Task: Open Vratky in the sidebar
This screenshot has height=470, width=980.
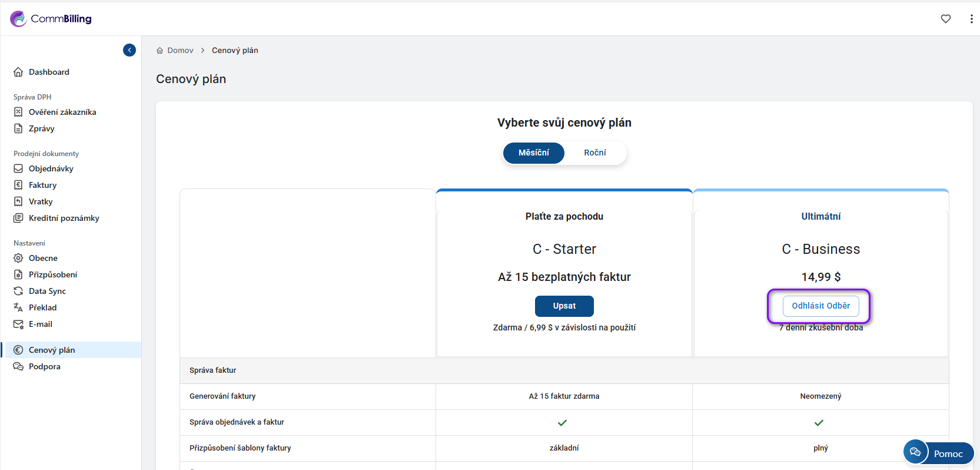Action: pos(41,201)
